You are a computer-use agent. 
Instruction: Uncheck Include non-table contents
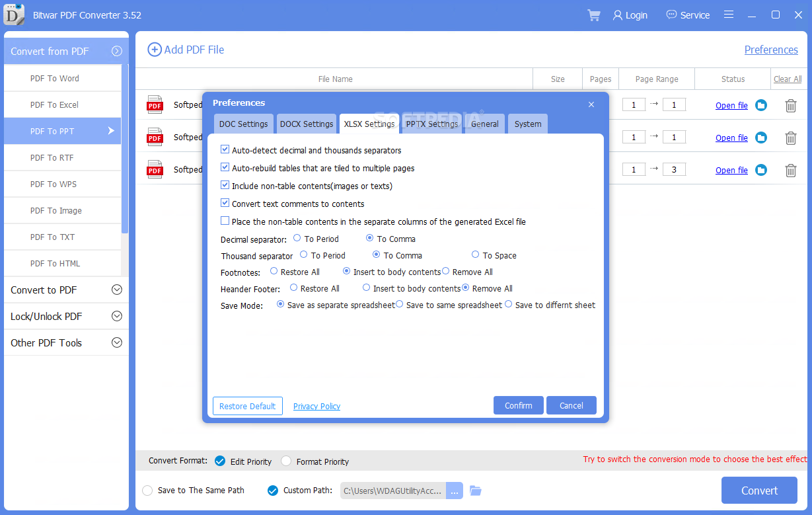coord(225,186)
